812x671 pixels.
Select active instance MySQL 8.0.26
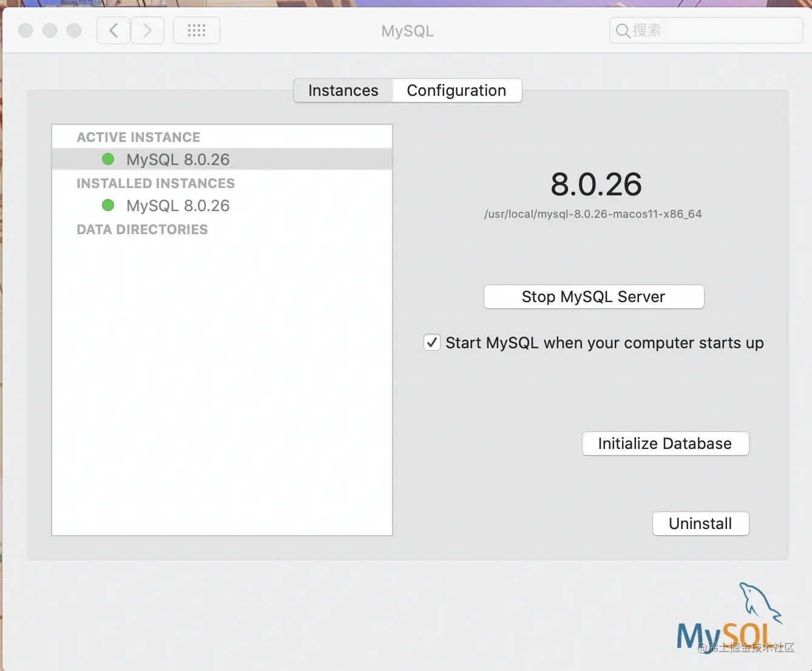coord(222,160)
